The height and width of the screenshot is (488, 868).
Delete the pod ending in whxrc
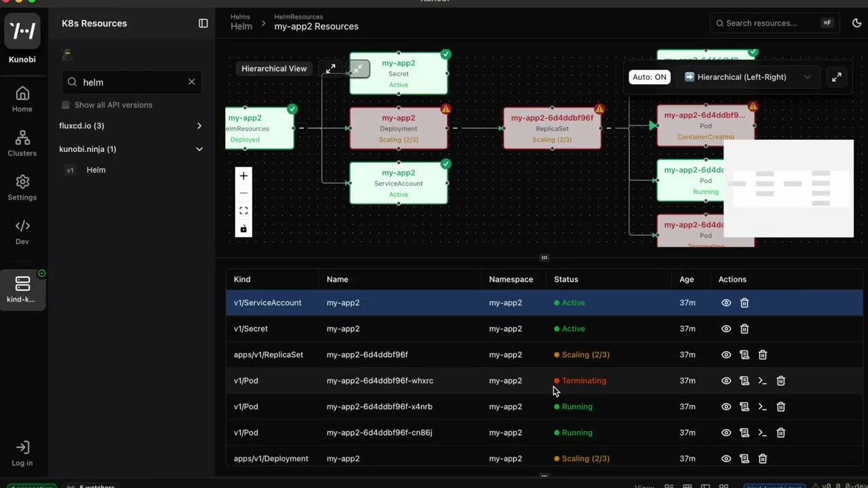[781, 381]
